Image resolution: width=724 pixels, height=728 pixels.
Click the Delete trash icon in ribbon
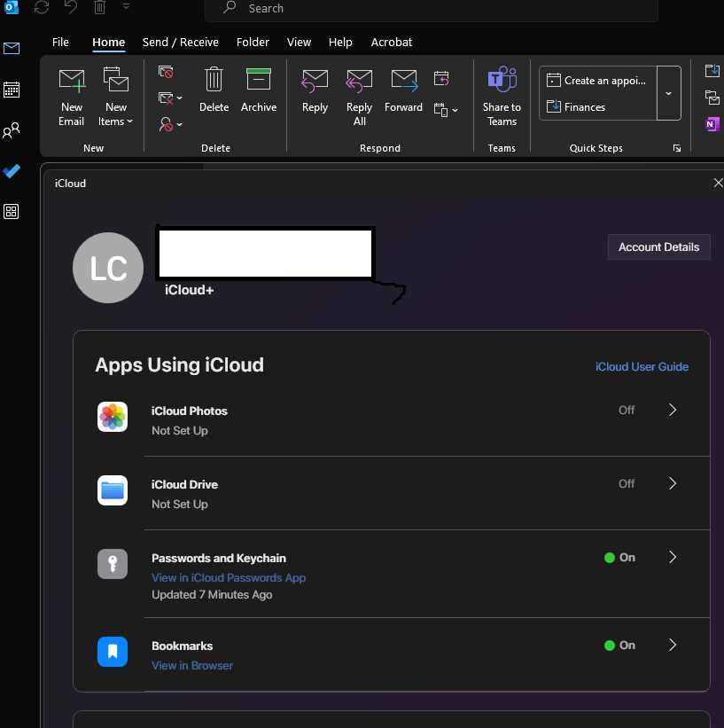(214, 90)
